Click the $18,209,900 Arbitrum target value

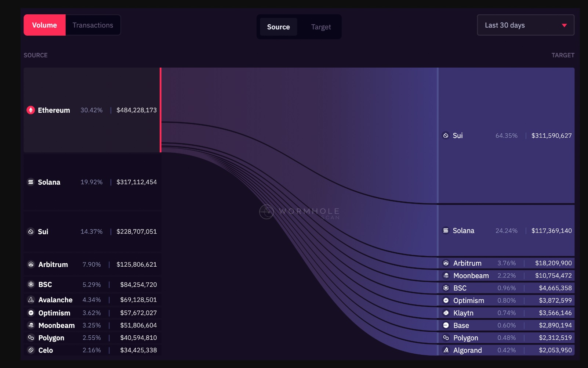point(553,263)
